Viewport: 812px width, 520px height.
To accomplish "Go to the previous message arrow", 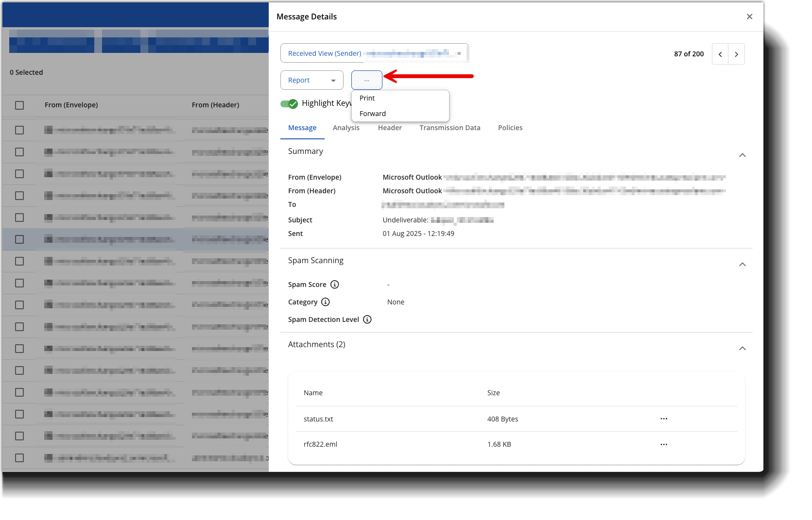I will (x=720, y=54).
